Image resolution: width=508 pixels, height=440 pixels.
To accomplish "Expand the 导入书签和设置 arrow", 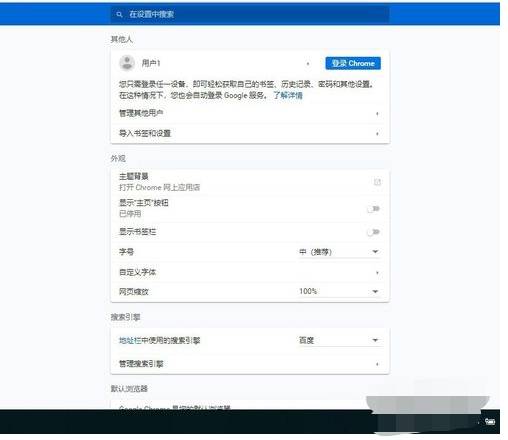I will click(377, 134).
